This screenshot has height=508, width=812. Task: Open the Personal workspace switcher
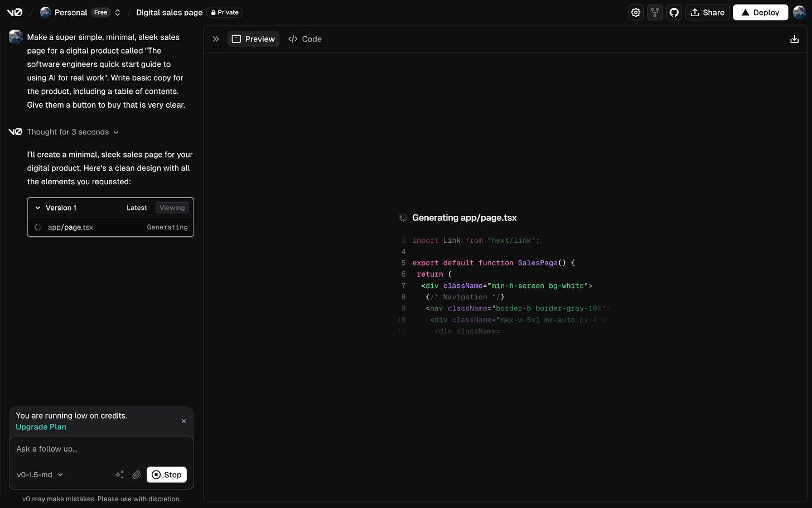tap(80, 12)
